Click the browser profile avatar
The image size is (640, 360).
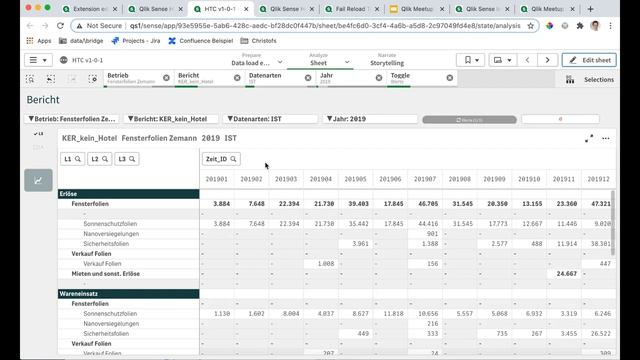[595, 26]
